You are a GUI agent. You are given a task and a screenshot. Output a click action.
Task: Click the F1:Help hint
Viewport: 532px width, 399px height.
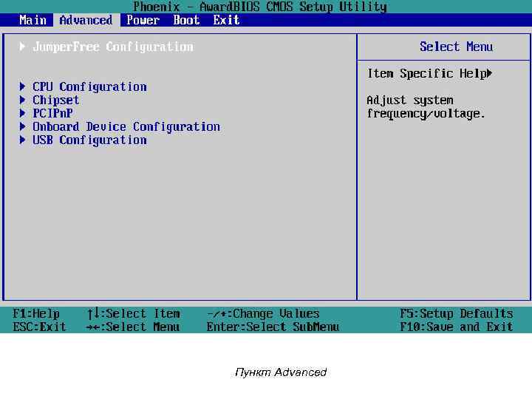pos(36,313)
